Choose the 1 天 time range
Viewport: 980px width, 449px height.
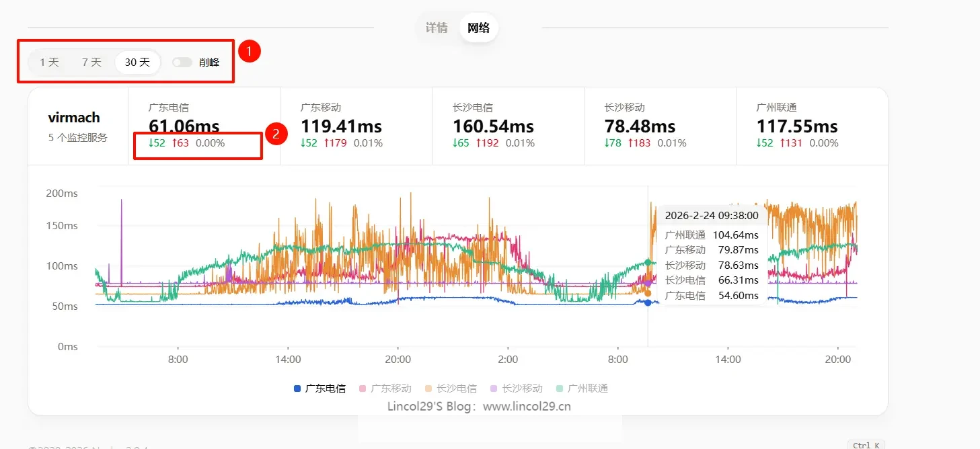(49, 63)
